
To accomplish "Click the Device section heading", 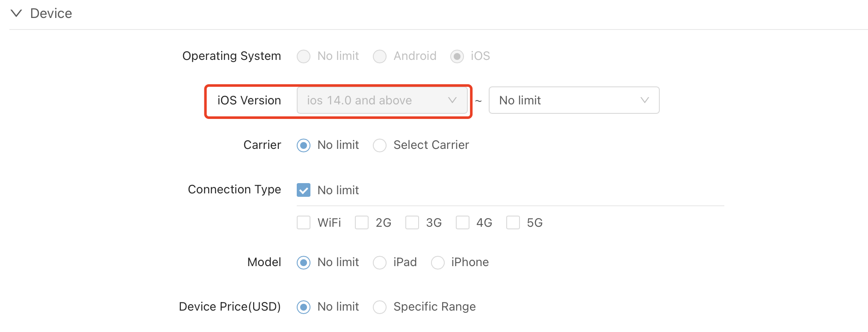I will click(51, 13).
